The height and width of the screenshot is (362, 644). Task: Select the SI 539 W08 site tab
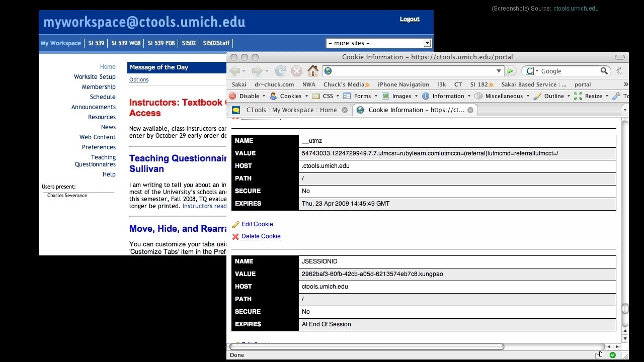point(126,43)
